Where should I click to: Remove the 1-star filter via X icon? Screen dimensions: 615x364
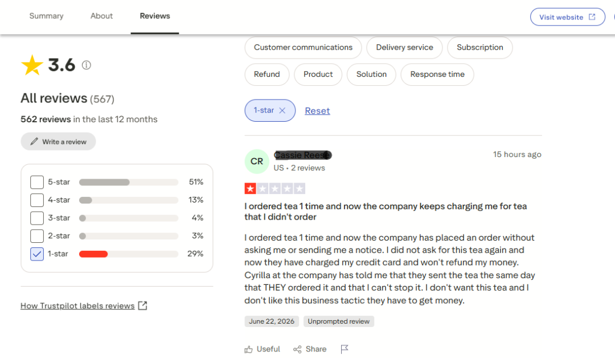282,110
